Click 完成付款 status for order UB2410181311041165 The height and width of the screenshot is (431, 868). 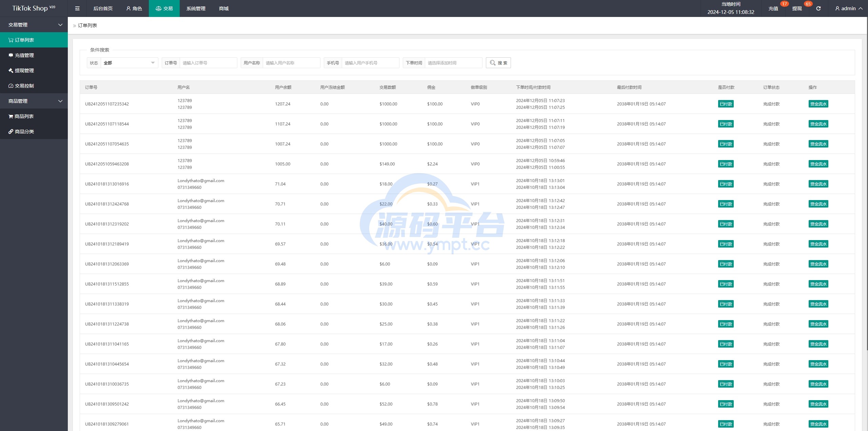pos(771,344)
